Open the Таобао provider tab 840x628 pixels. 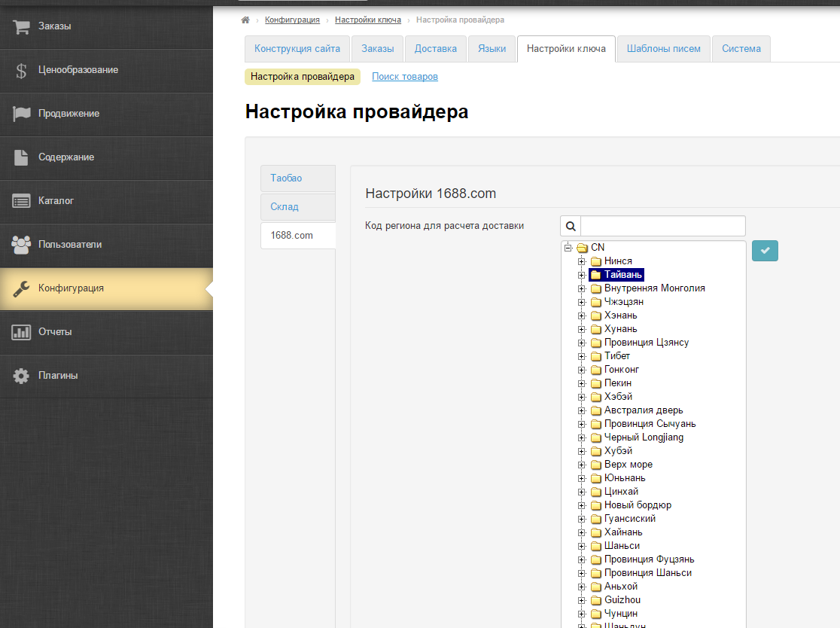pos(298,178)
